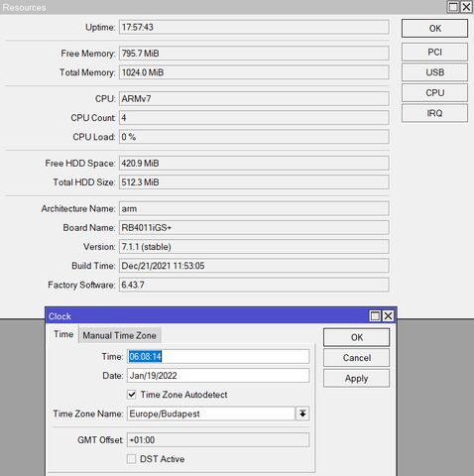Open the Time Zone Name dropdown arrow
Screen dimensions: 474x476
coord(302,414)
